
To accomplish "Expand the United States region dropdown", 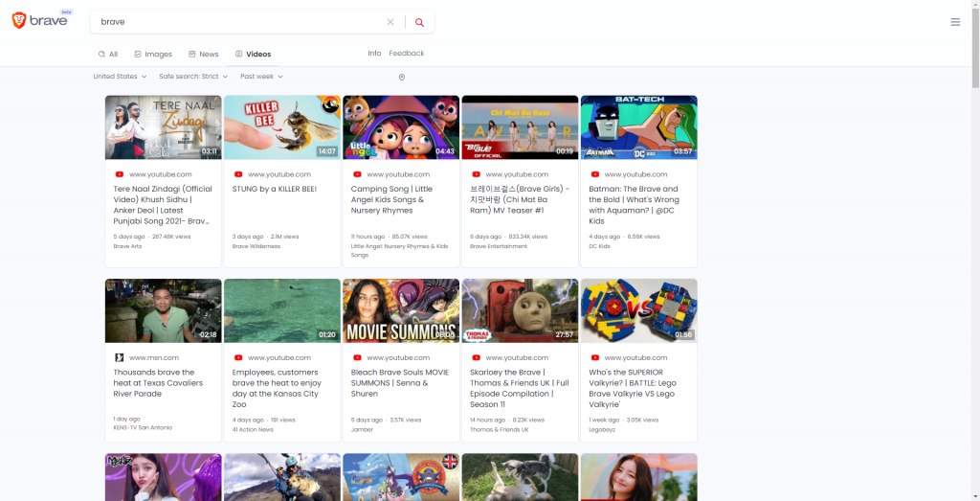I will 120,77.
